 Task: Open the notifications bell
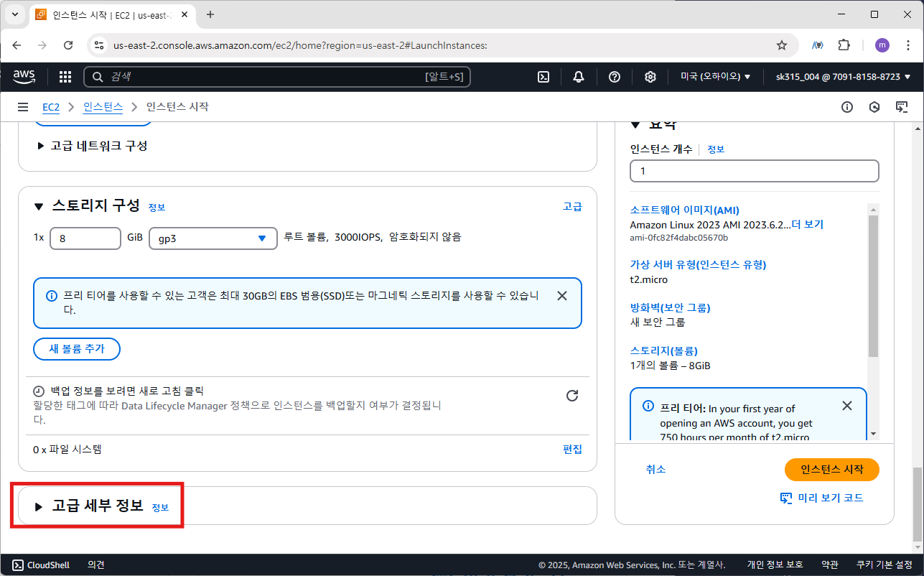[579, 77]
